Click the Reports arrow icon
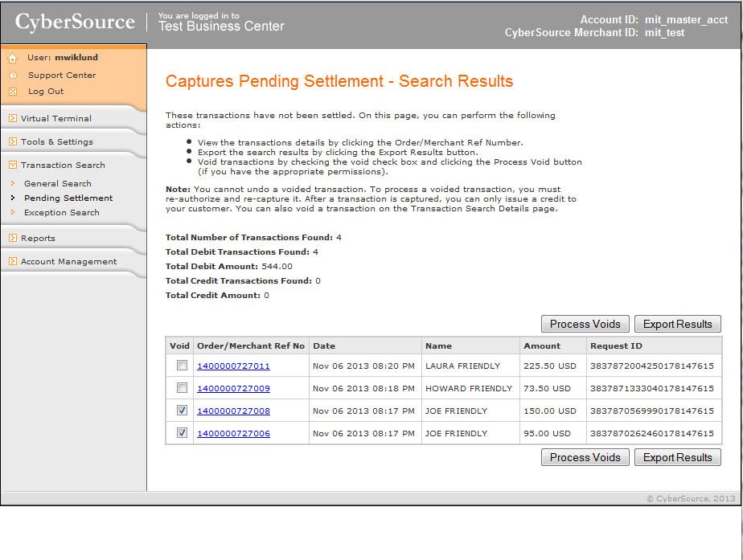 click(13, 238)
